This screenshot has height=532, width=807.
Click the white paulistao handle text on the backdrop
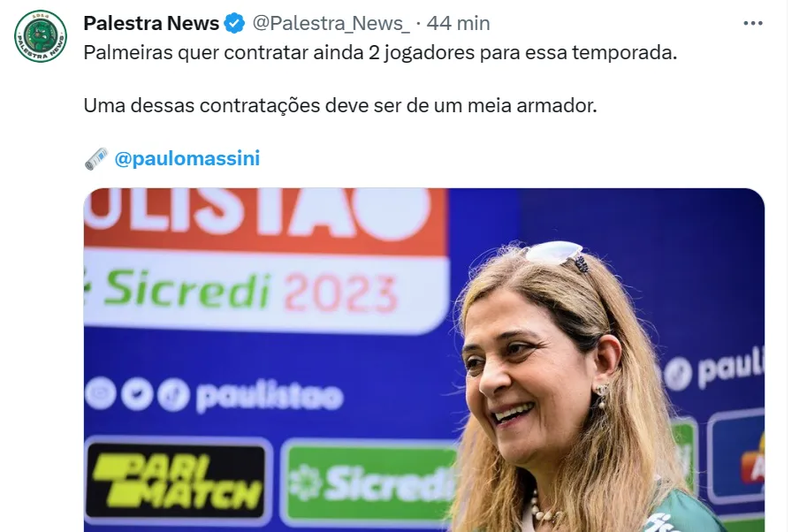pos(270,397)
